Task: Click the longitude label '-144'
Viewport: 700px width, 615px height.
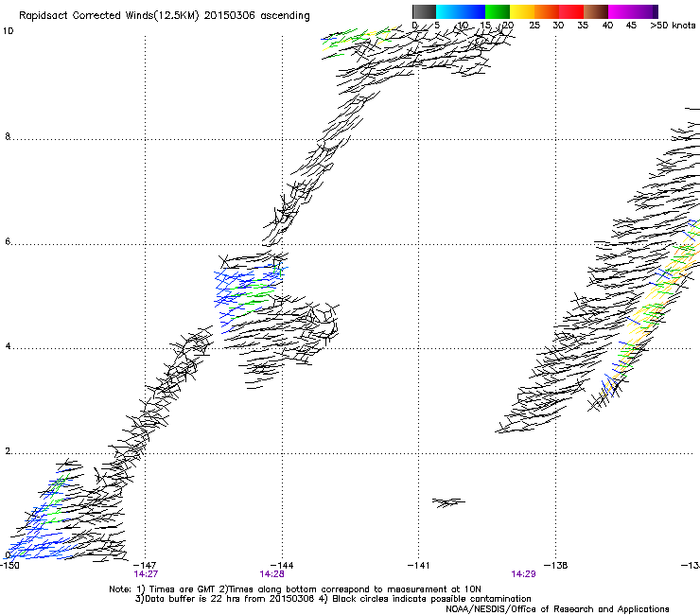Action: 282,566
